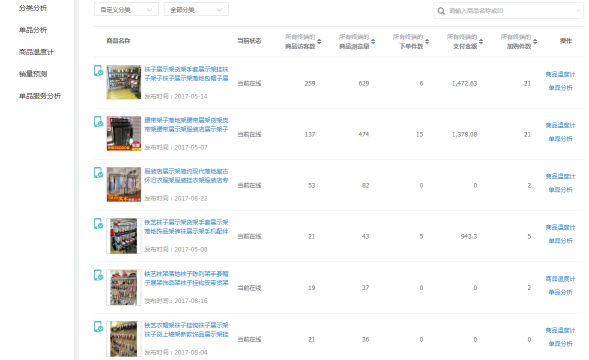Go to 分类分析 in the sidebar
This screenshot has width=589, height=360.
click(x=33, y=8)
